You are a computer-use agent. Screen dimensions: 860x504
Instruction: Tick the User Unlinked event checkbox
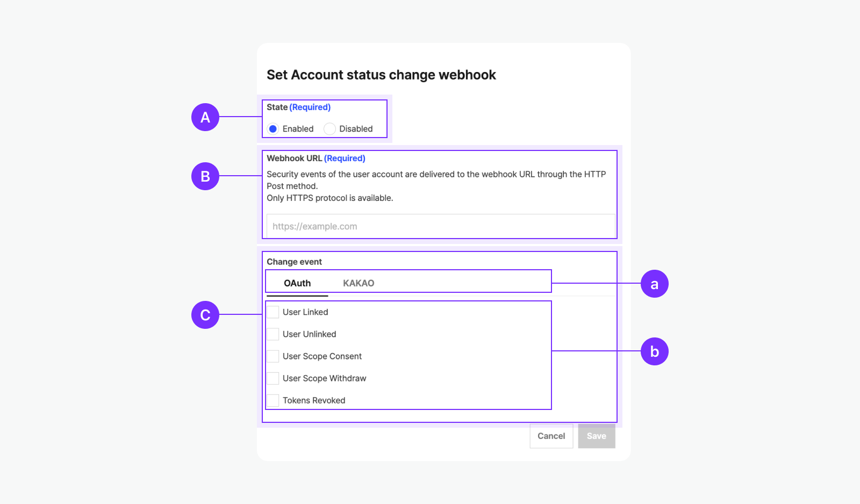click(273, 334)
